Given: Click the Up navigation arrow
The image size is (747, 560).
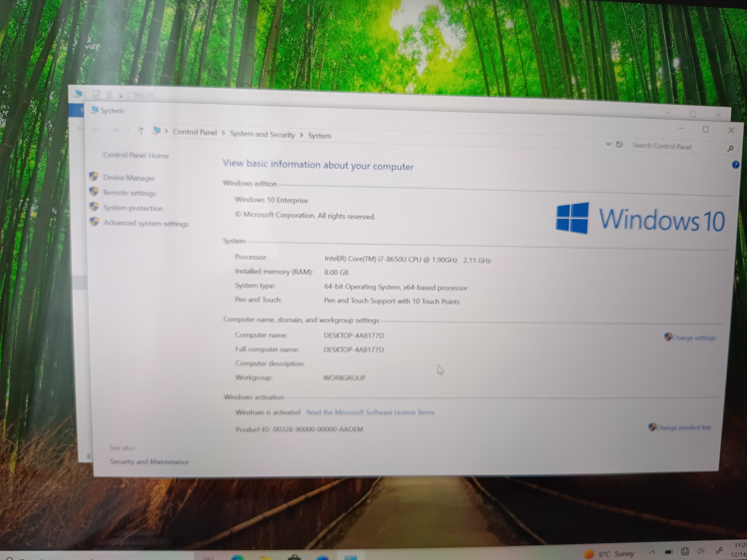Looking at the screenshot, I should [141, 131].
